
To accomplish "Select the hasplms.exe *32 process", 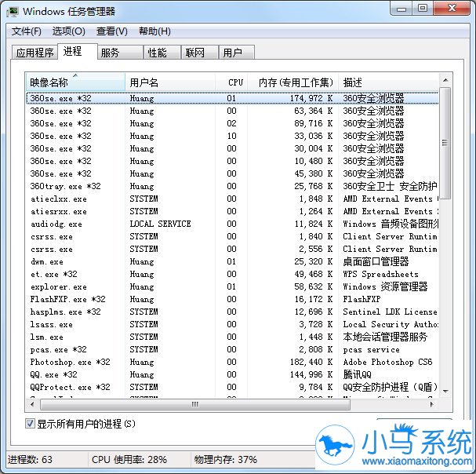I will [x=232, y=312].
